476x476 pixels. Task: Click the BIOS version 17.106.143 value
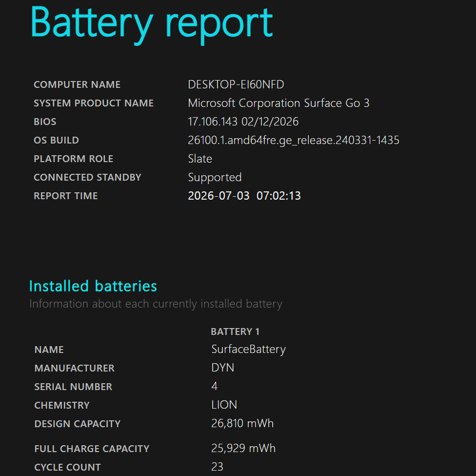[243, 122]
